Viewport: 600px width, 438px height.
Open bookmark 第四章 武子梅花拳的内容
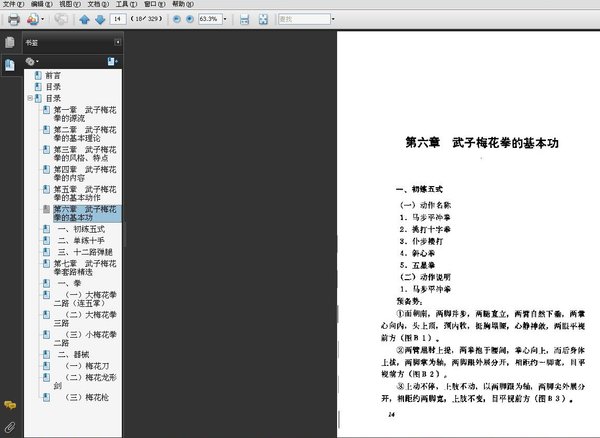pos(85,174)
